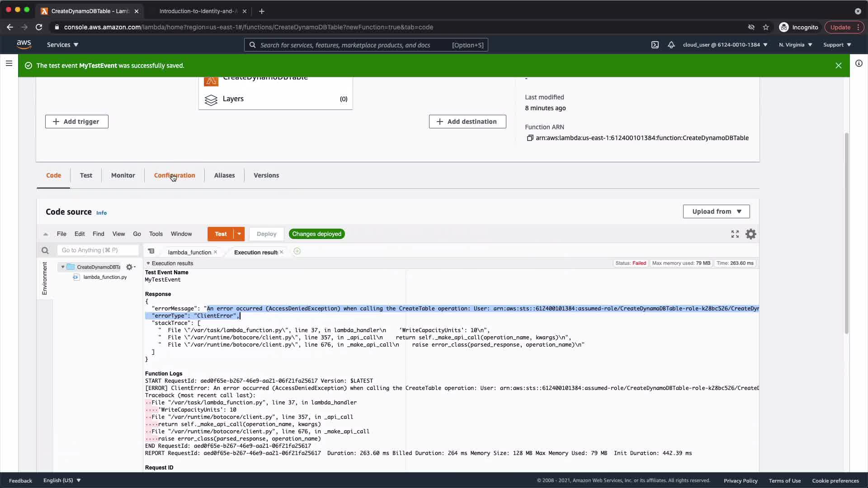Expand the Test button dropdown arrow
This screenshot has height=488, width=868.
239,234
